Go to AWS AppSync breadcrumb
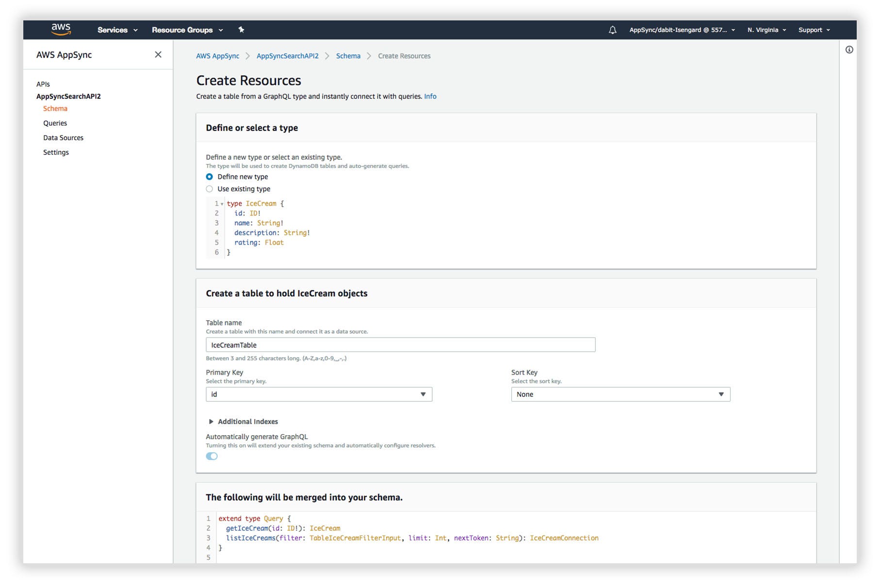 (x=217, y=56)
